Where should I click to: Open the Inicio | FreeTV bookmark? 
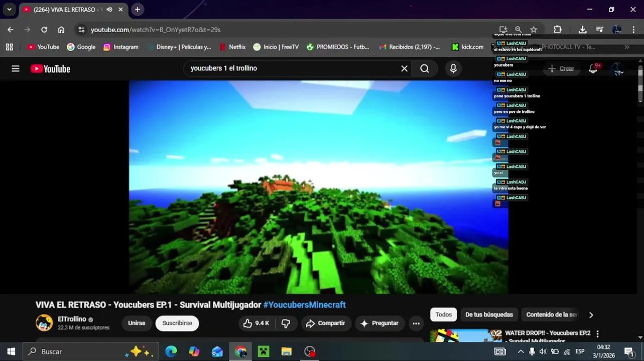click(276, 47)
